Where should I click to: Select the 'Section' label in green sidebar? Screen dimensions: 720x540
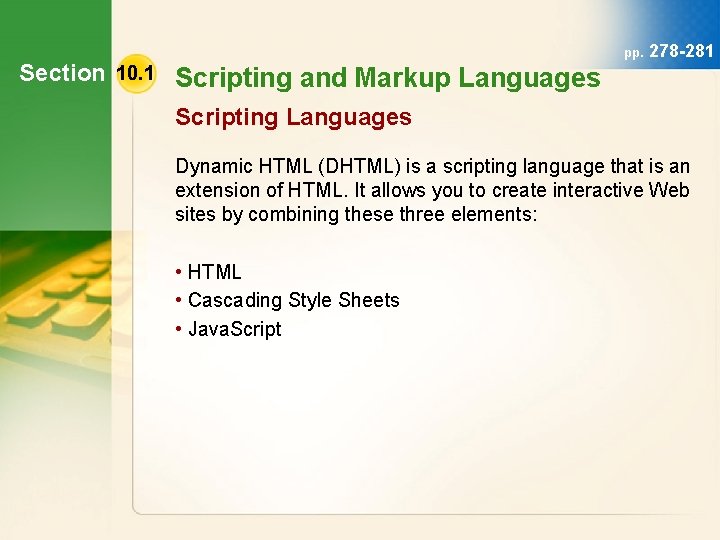[x=62, y=73]
